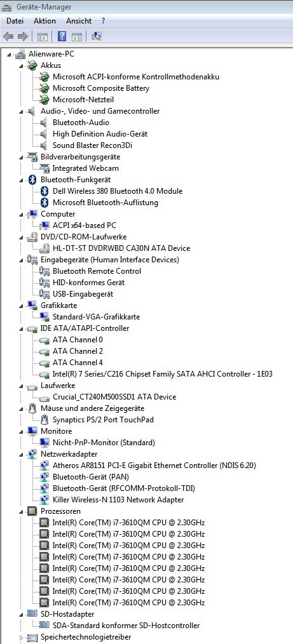Collapse the Netzwerkadapter category

click(22, 455)
